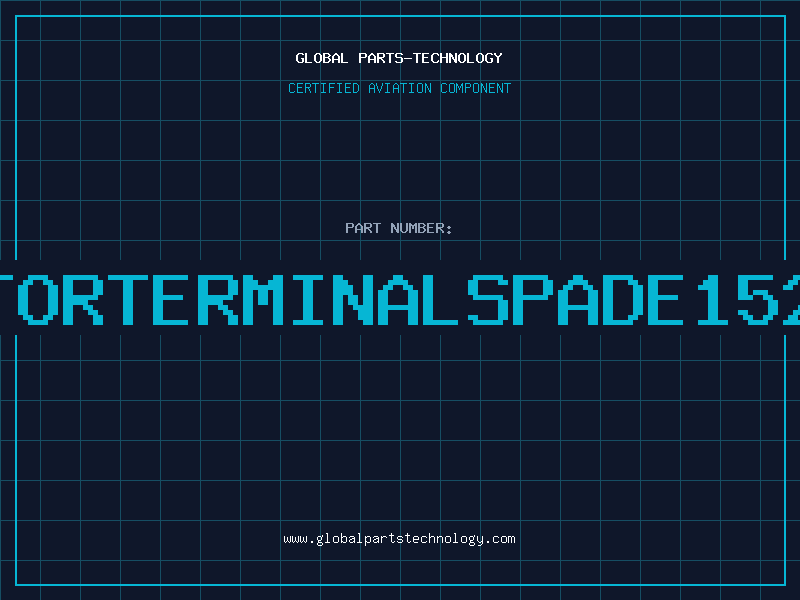Image resolution: width=800 pixels, height=600 pixels.
Task: Click the large TERMINAL SPADE part number text
Action: 400,299
